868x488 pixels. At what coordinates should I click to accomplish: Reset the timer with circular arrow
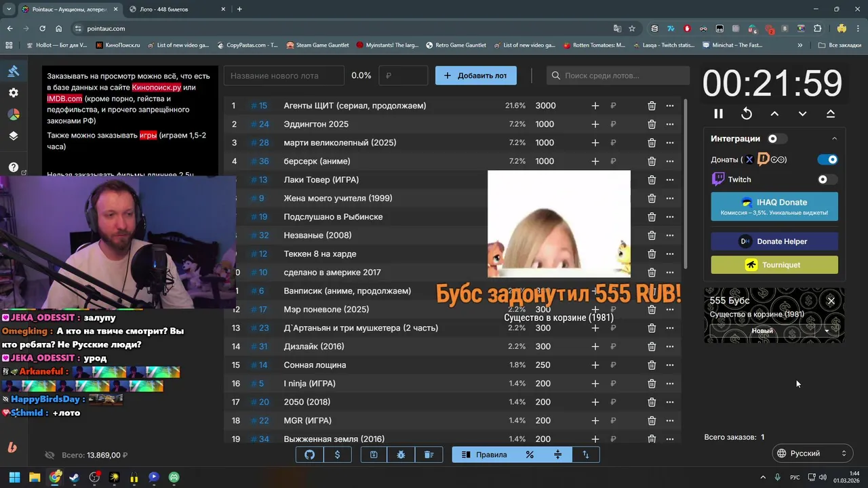coord(747,114)
